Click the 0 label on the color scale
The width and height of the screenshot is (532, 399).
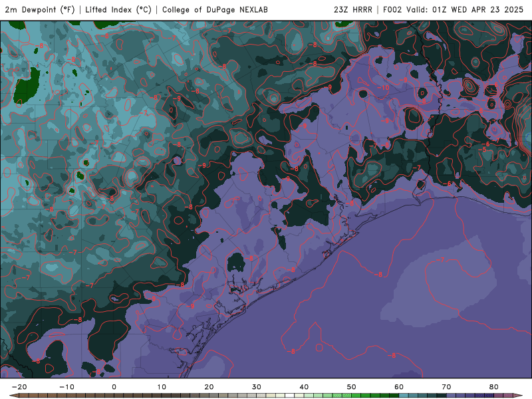point(114,387)
